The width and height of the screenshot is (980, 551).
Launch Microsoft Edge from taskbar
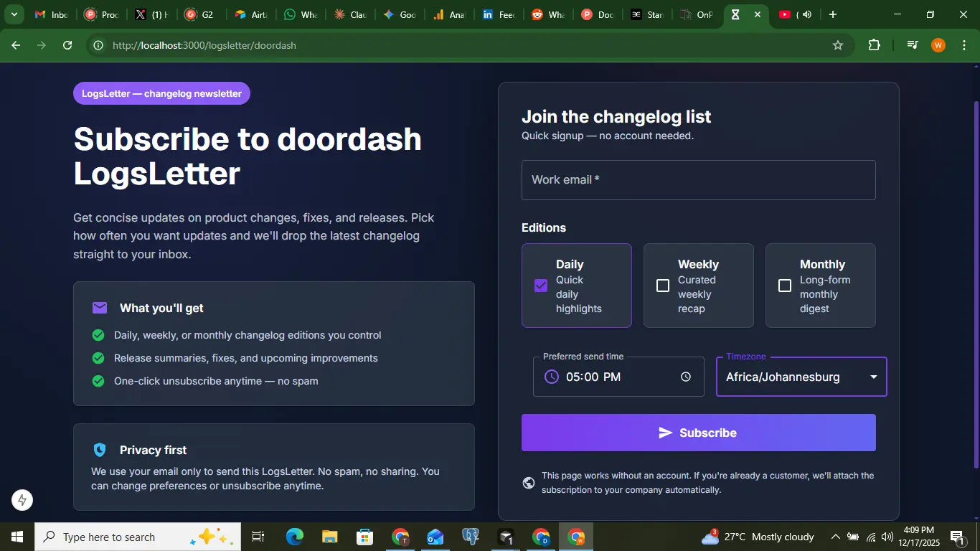[294, 537]
